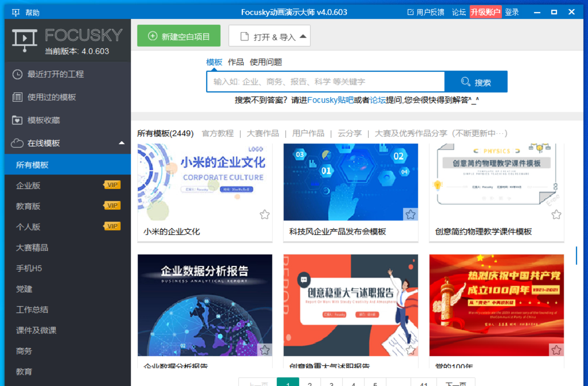Viewport: 588px width, 386px height.
Task: Switch to the 模板 search tab
Action: click(214, 62)
